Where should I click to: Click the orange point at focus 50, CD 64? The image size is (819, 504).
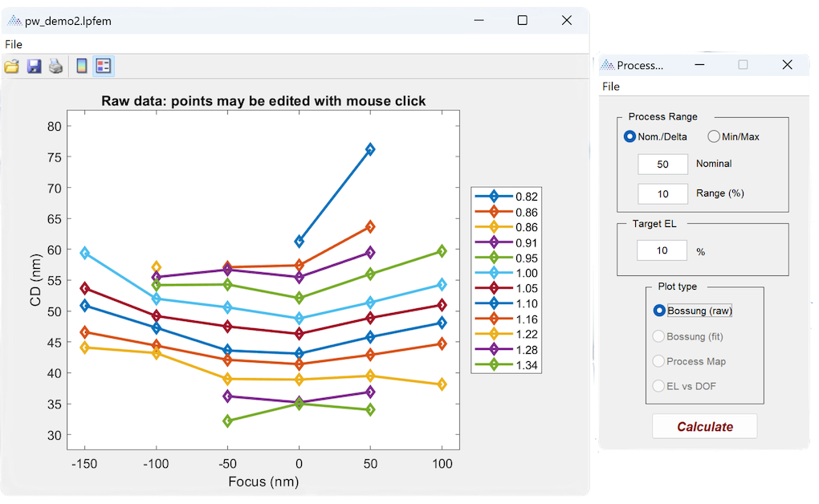pos(370,226)
